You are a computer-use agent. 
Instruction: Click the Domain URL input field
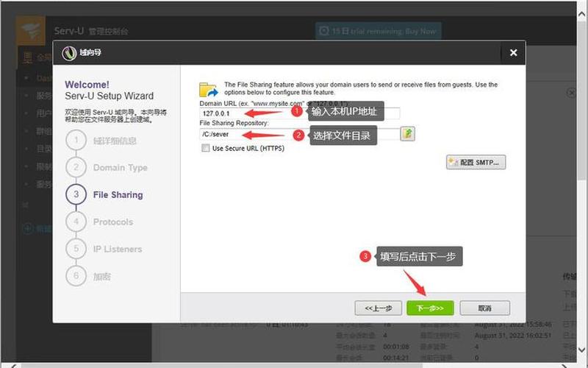[300, 113]
